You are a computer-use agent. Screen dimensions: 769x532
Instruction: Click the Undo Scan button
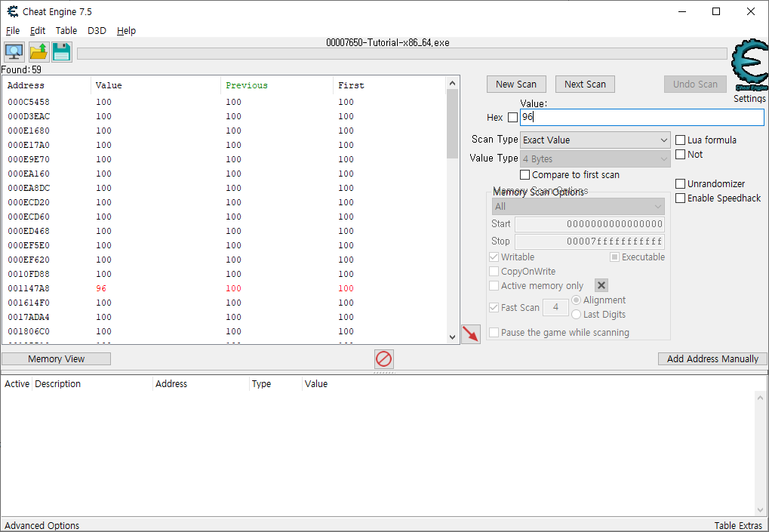(695, 85)
